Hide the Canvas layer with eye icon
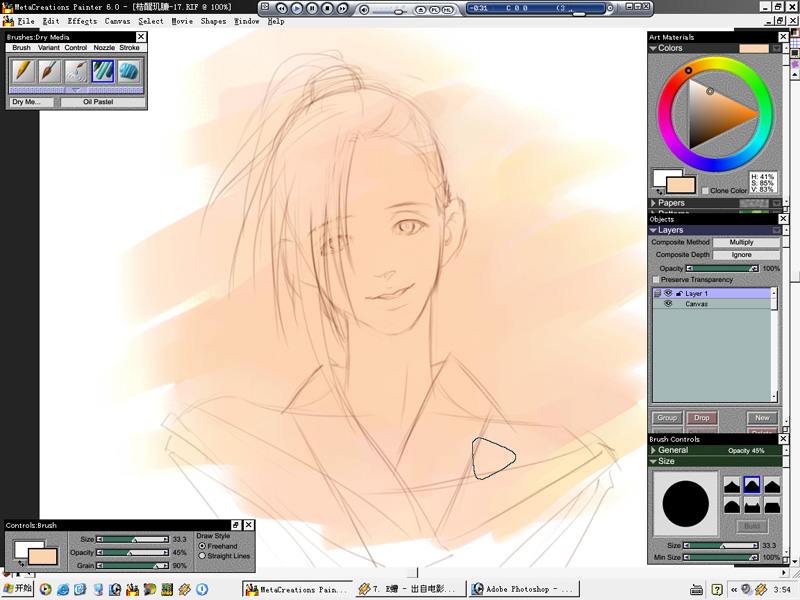The width and height of the screenshot is (800, 600). coord(668,304)
